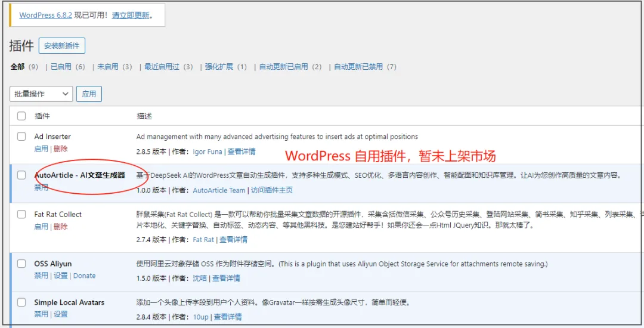
Task: Click the 应用 apply button
Action: point(89,94)
